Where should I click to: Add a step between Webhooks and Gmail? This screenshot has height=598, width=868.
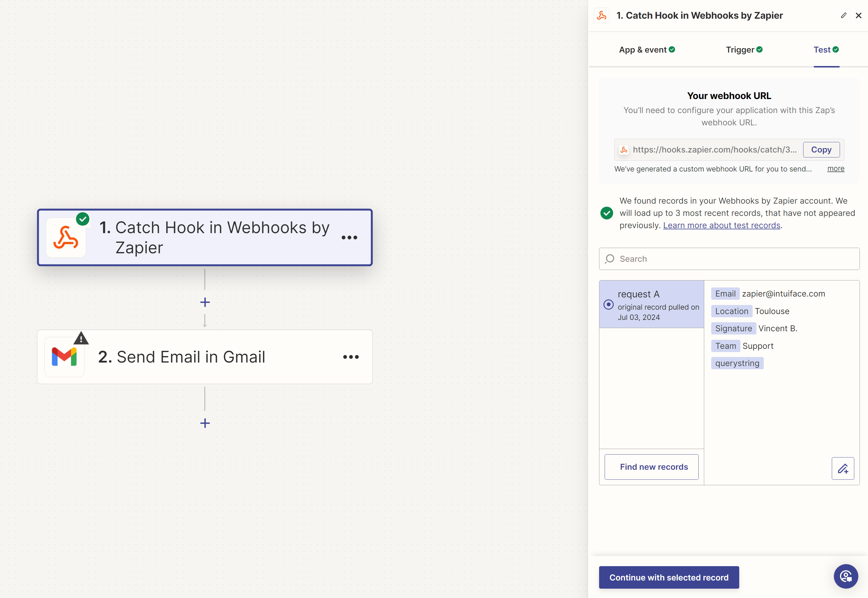(205, 302)
